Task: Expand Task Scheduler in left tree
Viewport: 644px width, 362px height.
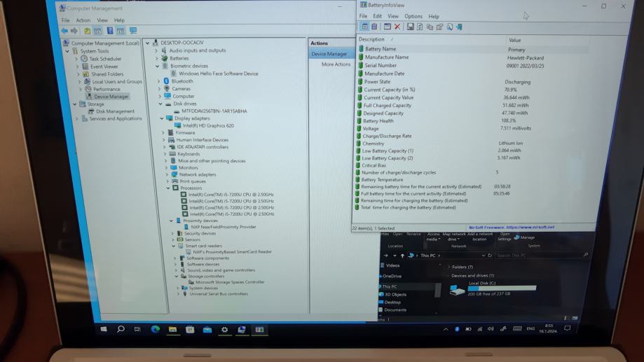Action: coord(76,59)
